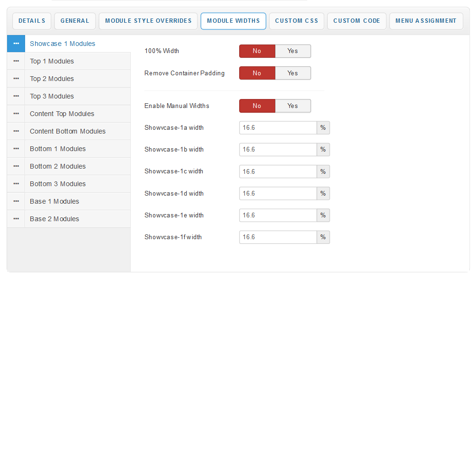Screen dimensions: 476x476
Task: Click the icon beside Showcase 1 Modules
Action: pos(16,44)
